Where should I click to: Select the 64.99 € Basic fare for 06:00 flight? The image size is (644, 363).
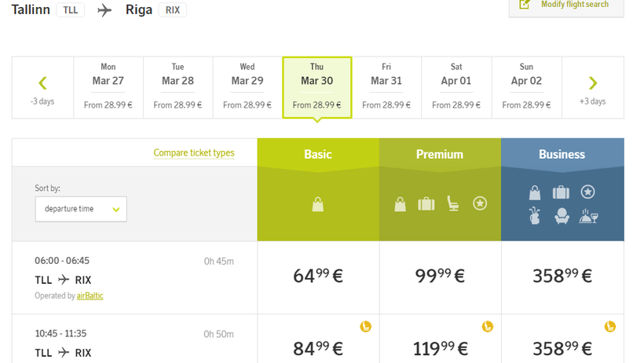318,277
